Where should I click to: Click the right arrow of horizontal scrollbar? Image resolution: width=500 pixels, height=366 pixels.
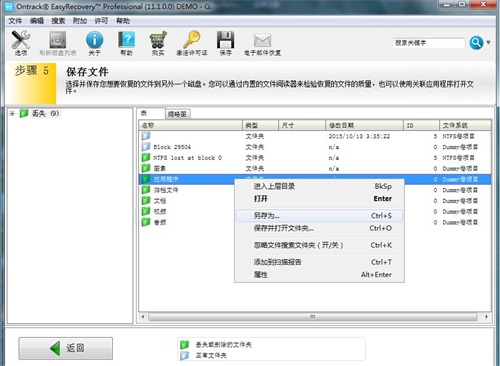coord(486,317)
